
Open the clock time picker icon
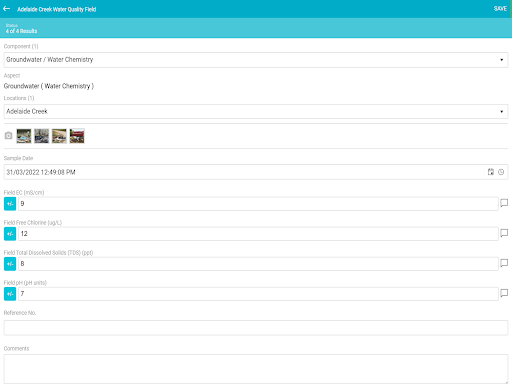[x=501, y=172]
